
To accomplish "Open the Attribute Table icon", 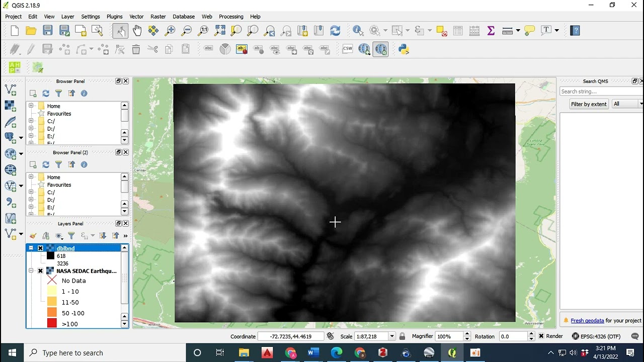I will coord(458,31).
